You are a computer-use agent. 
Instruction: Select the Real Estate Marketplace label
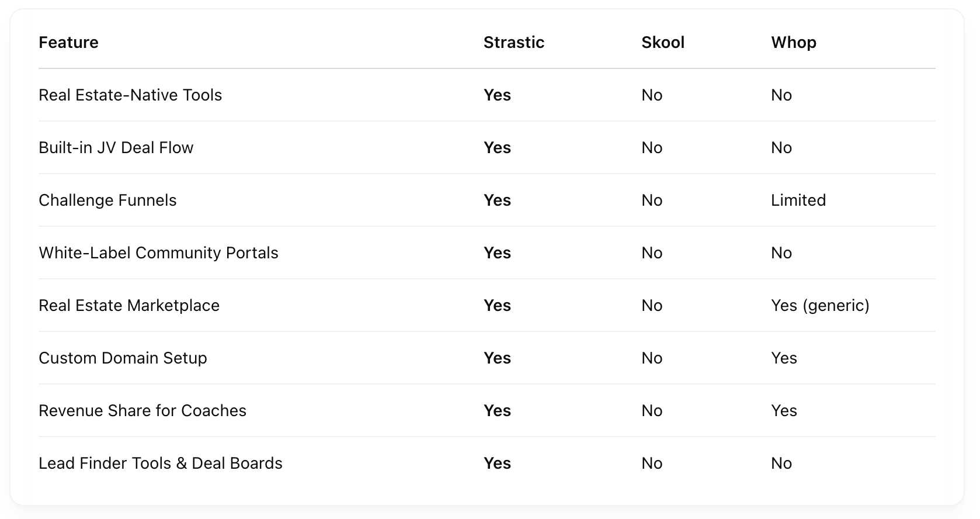point(129,306)
